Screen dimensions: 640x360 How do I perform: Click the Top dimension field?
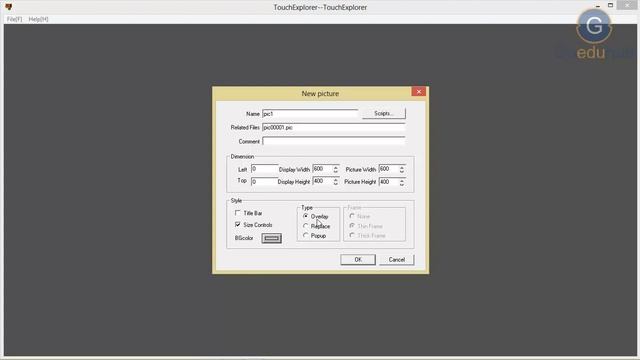tap(264, 182)
